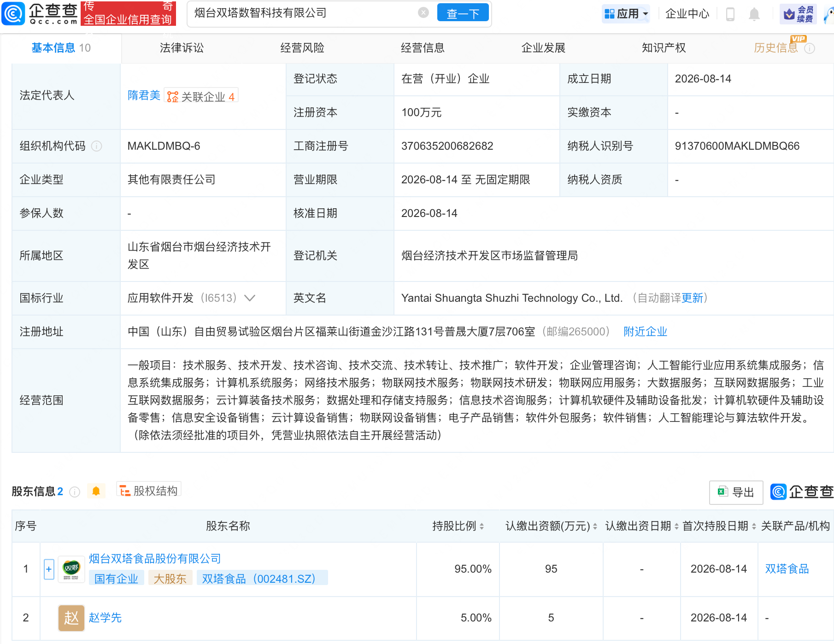Open legal representative 隋君美 link

click(x=144, y=95)
